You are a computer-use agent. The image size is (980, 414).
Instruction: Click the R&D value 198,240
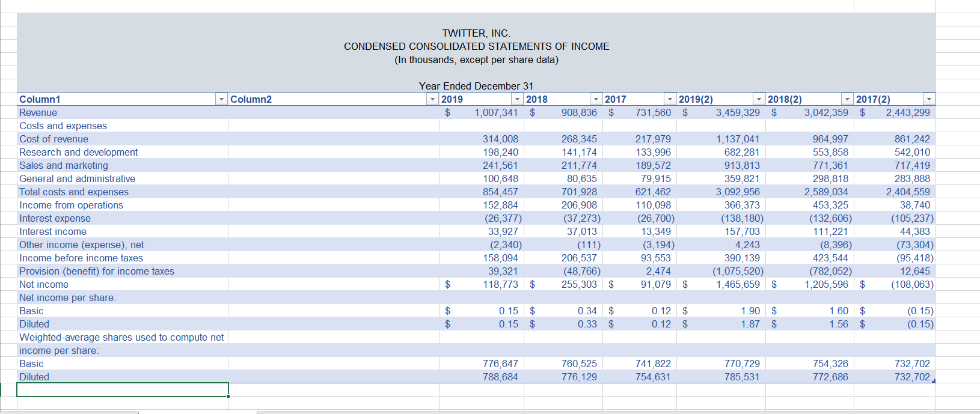(x=500, y=152)
